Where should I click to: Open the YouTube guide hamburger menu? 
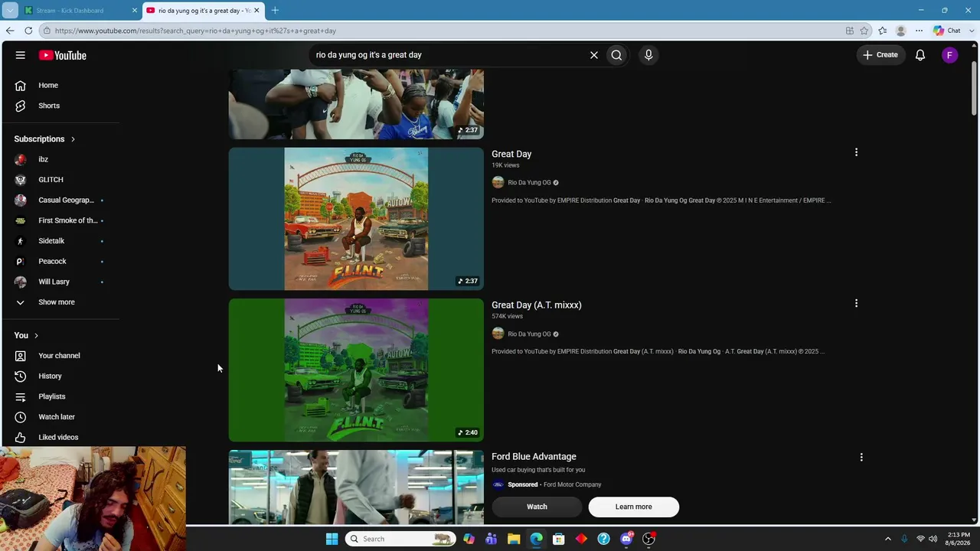(x=21, y=55)
